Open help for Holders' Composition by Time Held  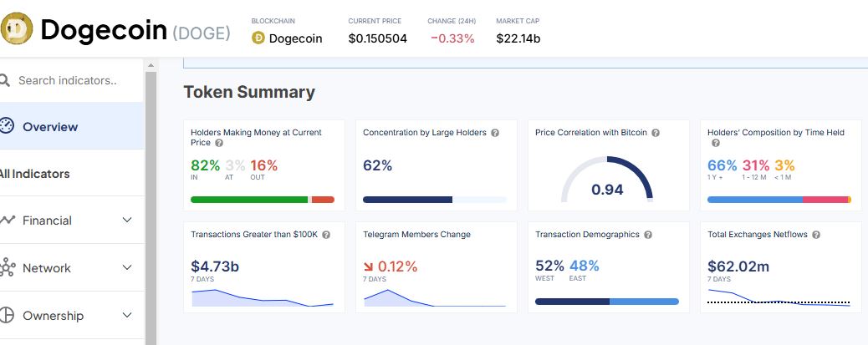point(715,143)
